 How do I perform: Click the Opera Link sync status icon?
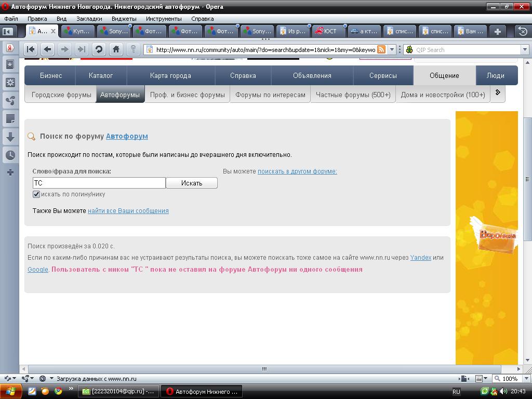click(7, 378)
